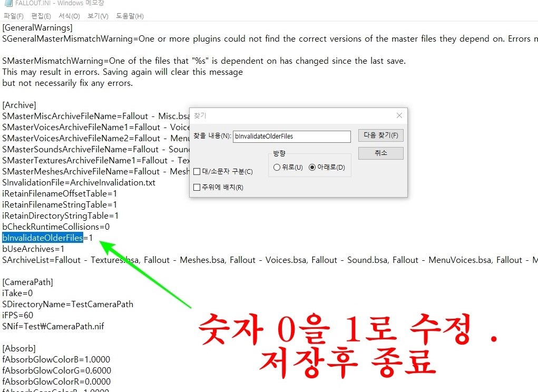The height and width of the screenshot is (392, 538).
Task: Click the SMasterMismatchWarning line
Action: point(204,61)
